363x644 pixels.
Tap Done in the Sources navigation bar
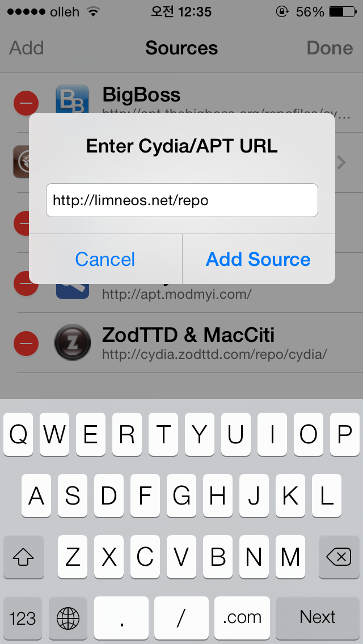[x=330, y=48]
